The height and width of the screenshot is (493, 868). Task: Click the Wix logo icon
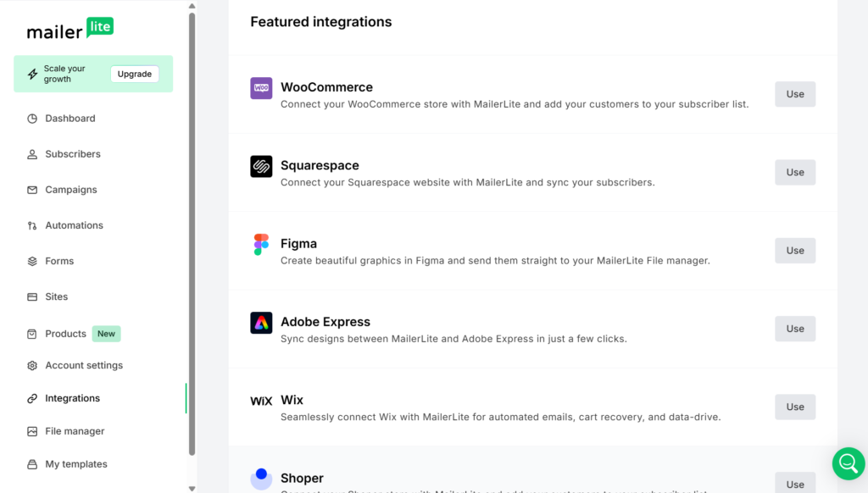[x=261, y=402]
